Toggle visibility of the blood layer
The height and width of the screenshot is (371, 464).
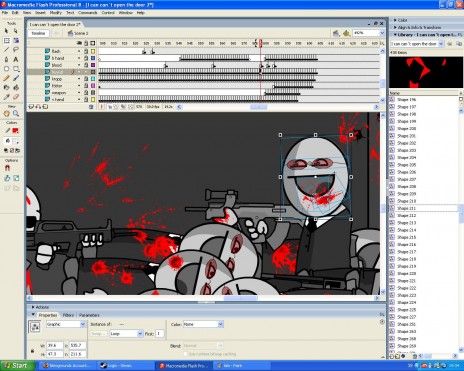coord(79,65)
